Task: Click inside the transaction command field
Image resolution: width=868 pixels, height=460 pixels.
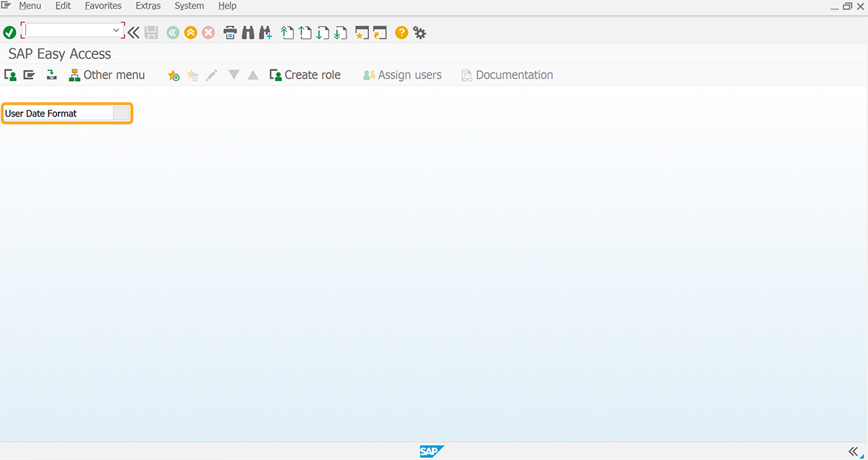Action: tap(68, 30)
